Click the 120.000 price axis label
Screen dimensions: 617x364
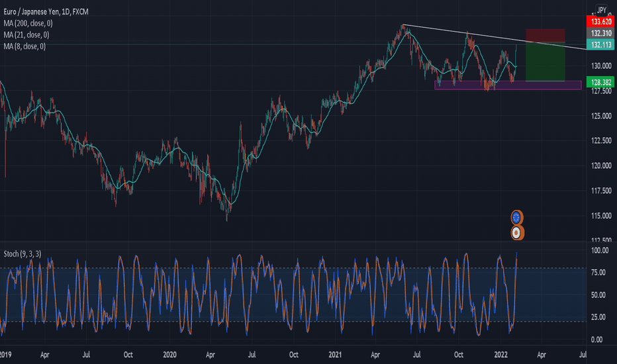click(x=601, y=165)
